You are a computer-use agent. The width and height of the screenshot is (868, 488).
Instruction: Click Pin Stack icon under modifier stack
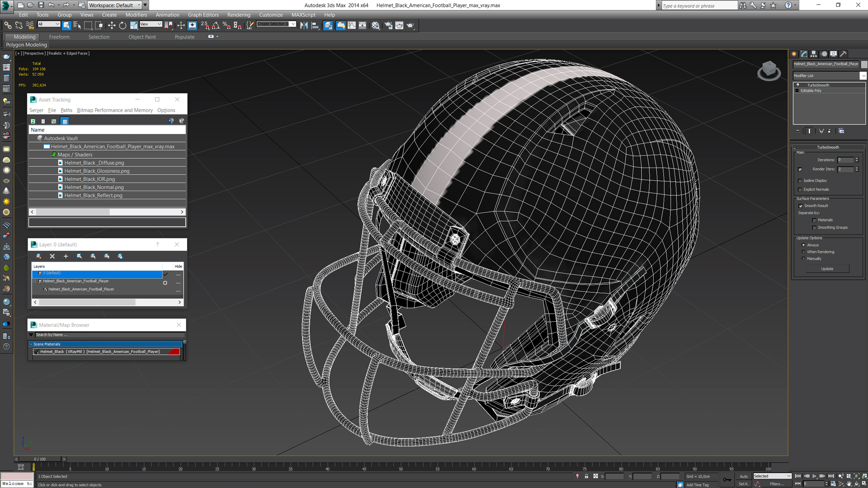(798, 131)
